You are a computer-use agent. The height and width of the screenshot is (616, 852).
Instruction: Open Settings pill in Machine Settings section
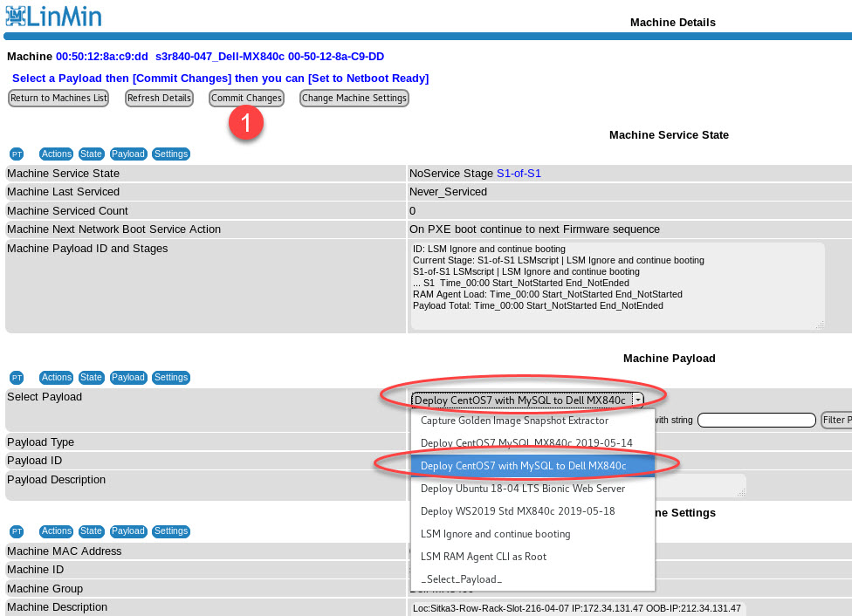tap(171, 531)
